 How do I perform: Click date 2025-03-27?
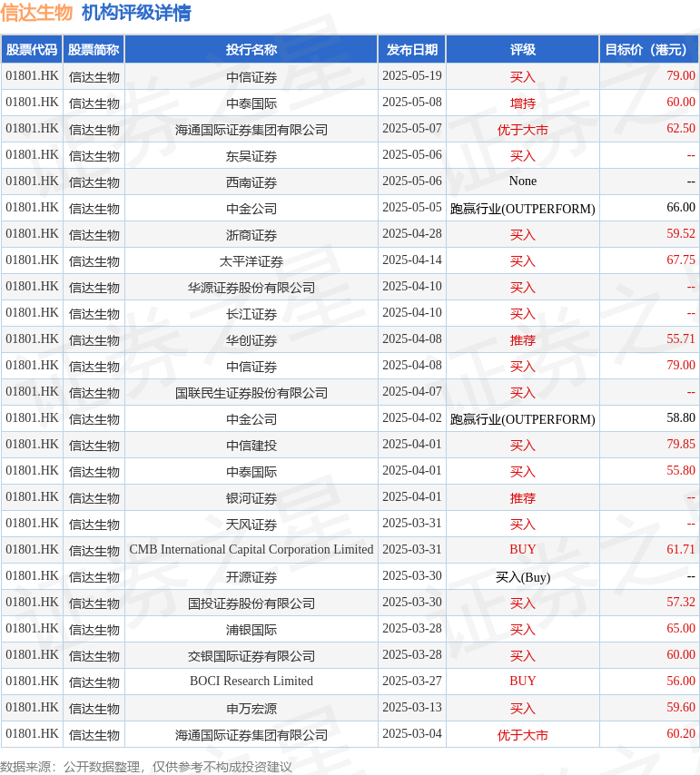tap(412, 682)
